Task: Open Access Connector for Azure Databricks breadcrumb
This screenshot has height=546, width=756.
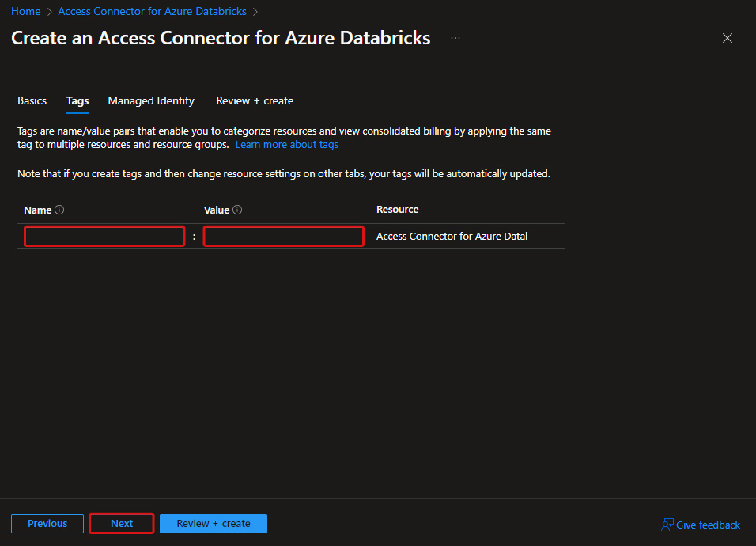Action: (x=152, y=12)
